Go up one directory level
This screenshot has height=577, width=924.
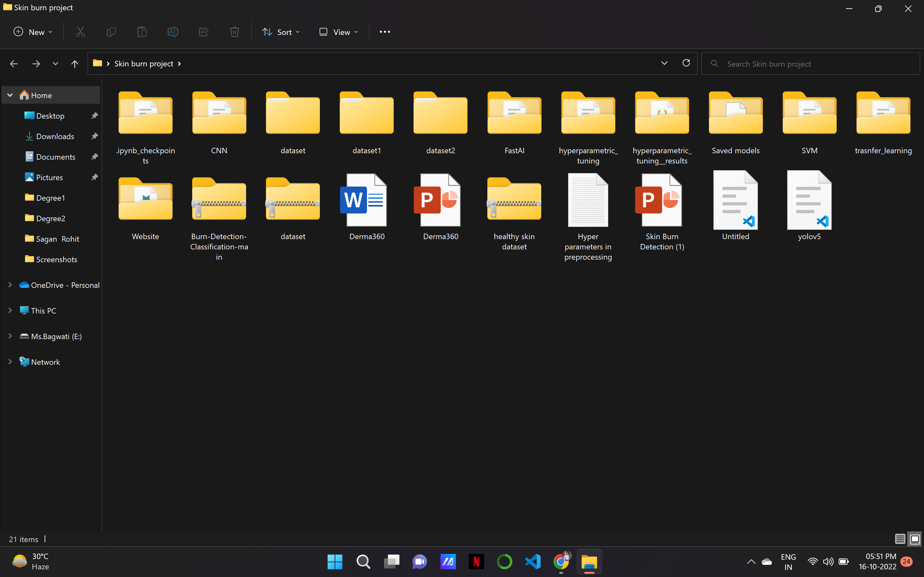[x=74, y=64]
